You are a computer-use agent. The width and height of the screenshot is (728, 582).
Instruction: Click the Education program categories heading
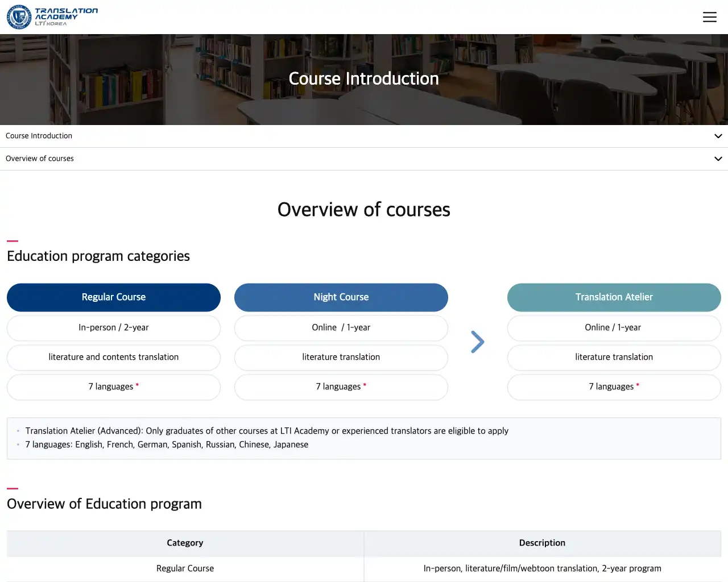98,256
